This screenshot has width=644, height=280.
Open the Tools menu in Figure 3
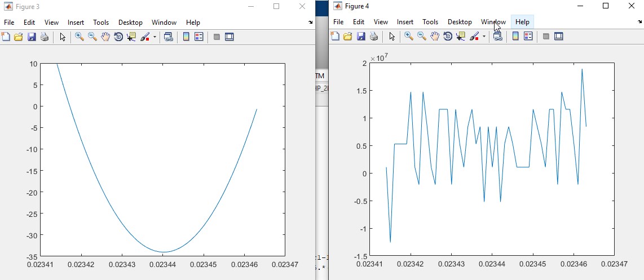(101, 23)
